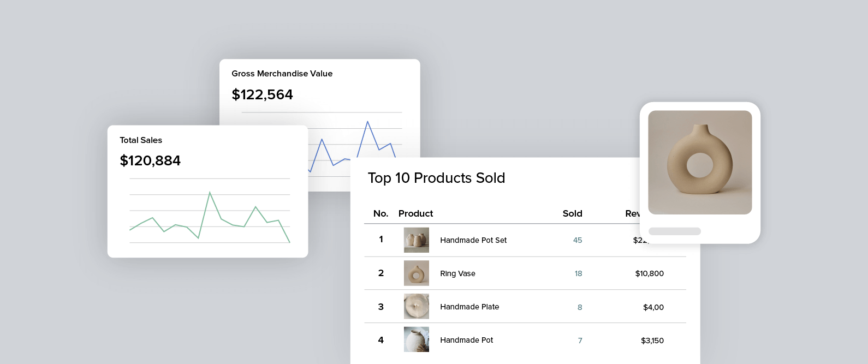Open the Ring Vase thumbnail in the table
Screen dimensions: 868x364
point(416,273)
